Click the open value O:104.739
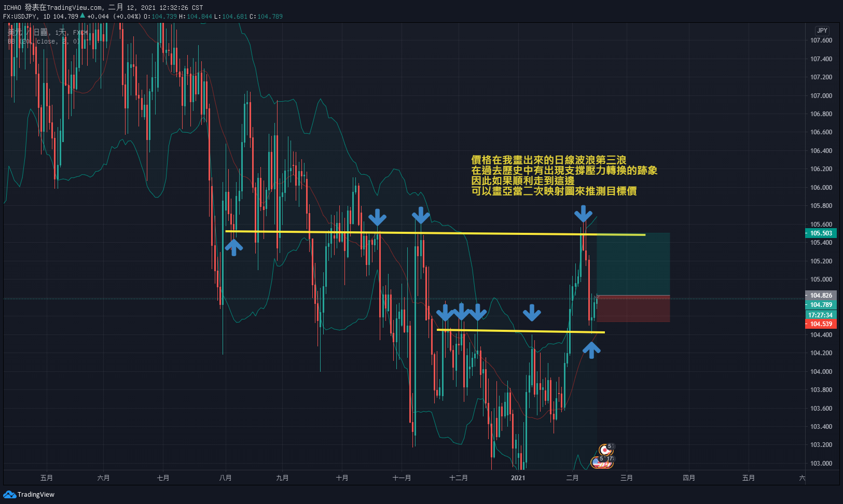This screenshot has width=843, height=504. tap(160, 17)
